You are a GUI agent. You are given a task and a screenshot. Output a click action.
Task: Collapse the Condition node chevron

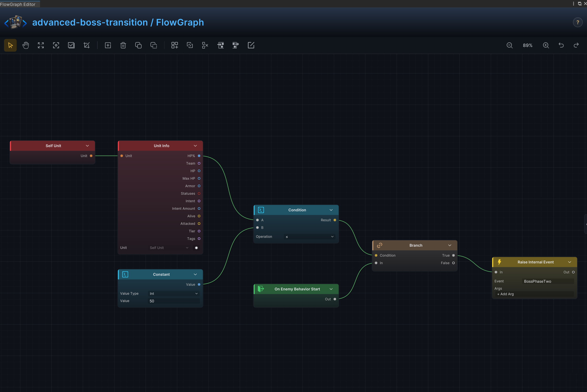pos(331,210)
